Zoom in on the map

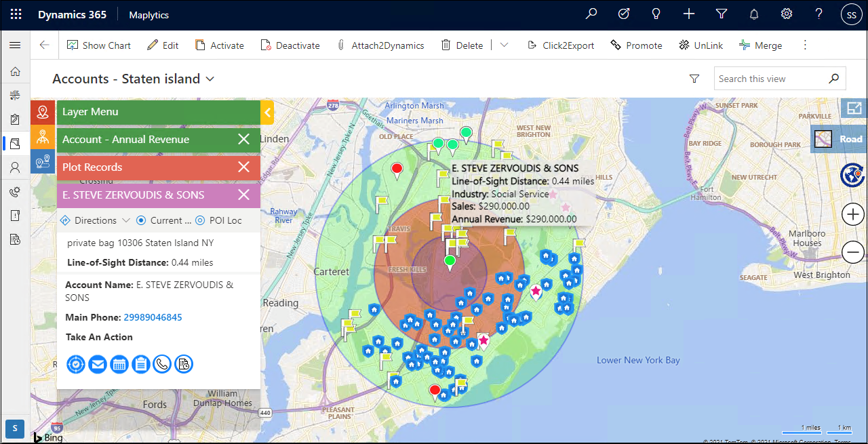852,216
